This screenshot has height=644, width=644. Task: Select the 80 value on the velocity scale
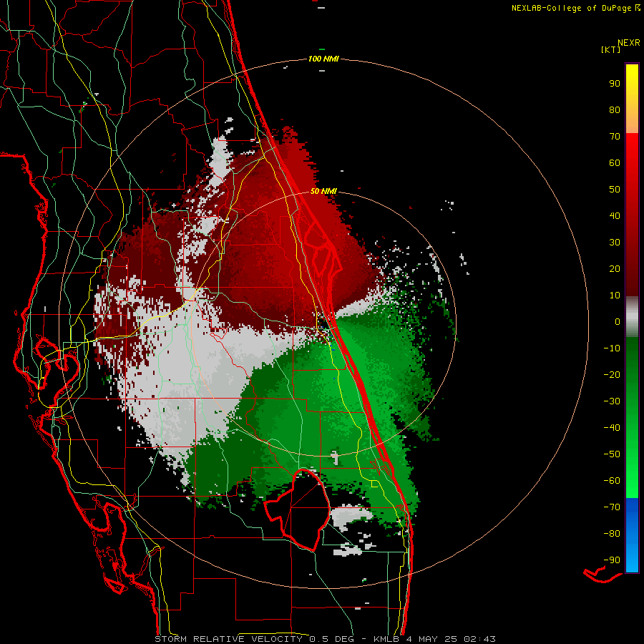[x=615, y=109]
